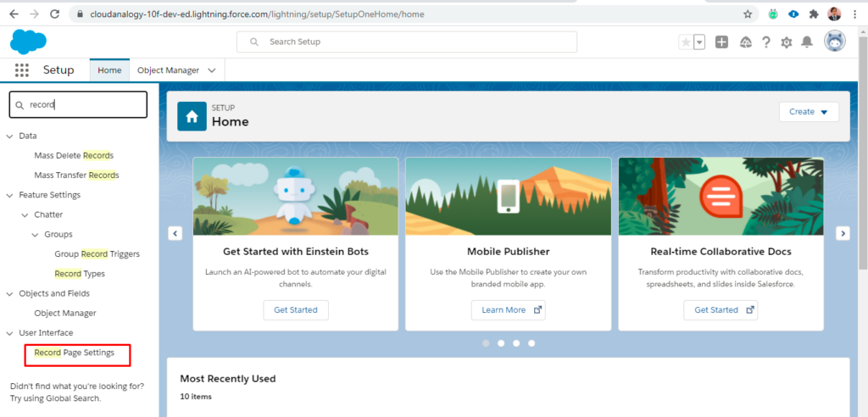868x417 pixels.
Task: Open Record Page Settings
Action: [x=75, y=353]
